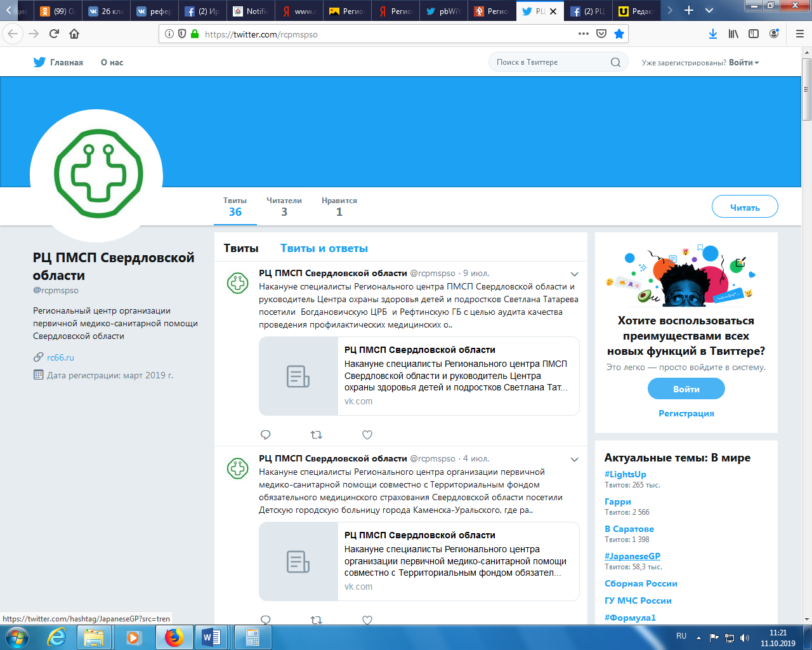The width and height of the screenshot is (812, 650).
Task: Open the #LightsUp trending topic
Action: pos(625,474)
